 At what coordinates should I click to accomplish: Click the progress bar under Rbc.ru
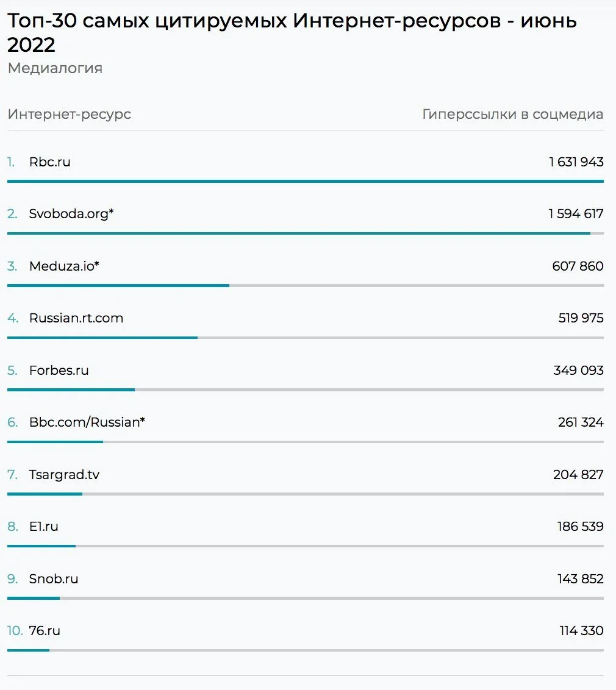(x=305, y=181)
